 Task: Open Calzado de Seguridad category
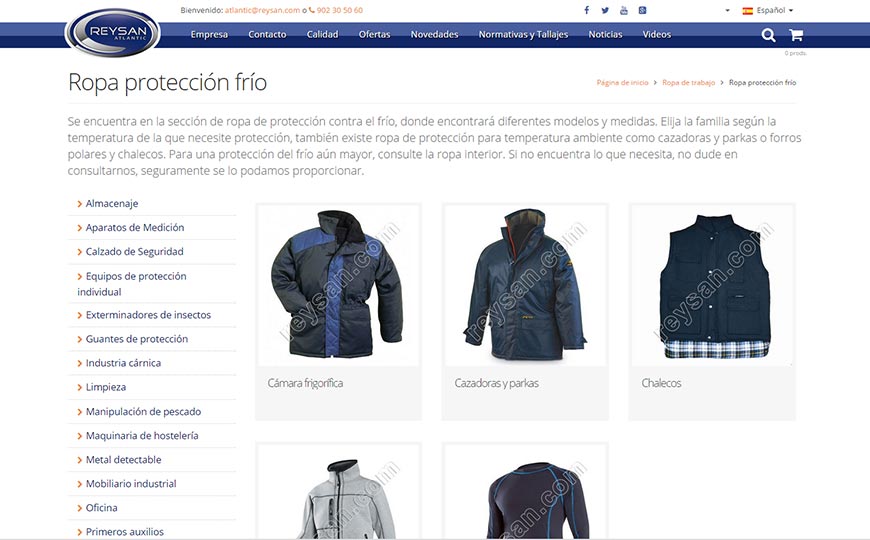[134, 251]
